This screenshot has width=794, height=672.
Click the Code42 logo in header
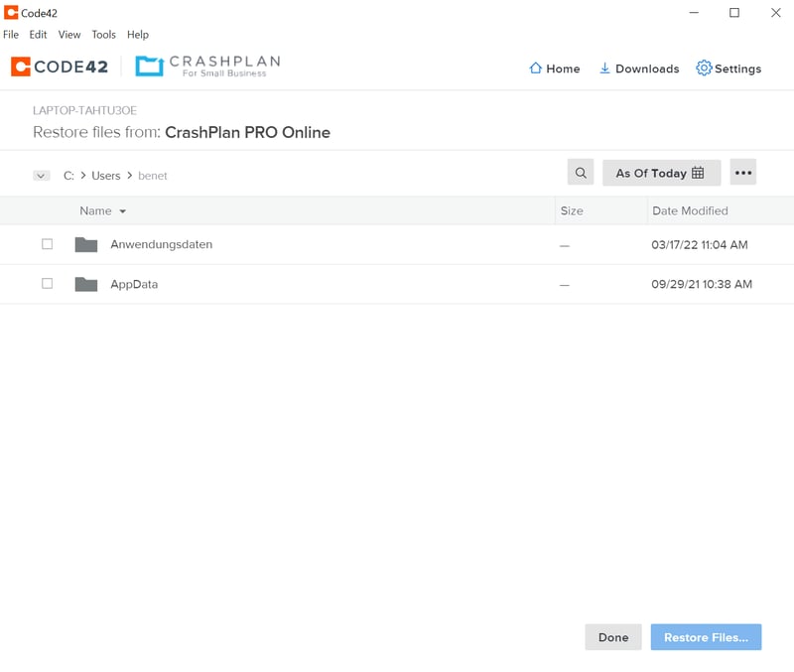[60, 67]
